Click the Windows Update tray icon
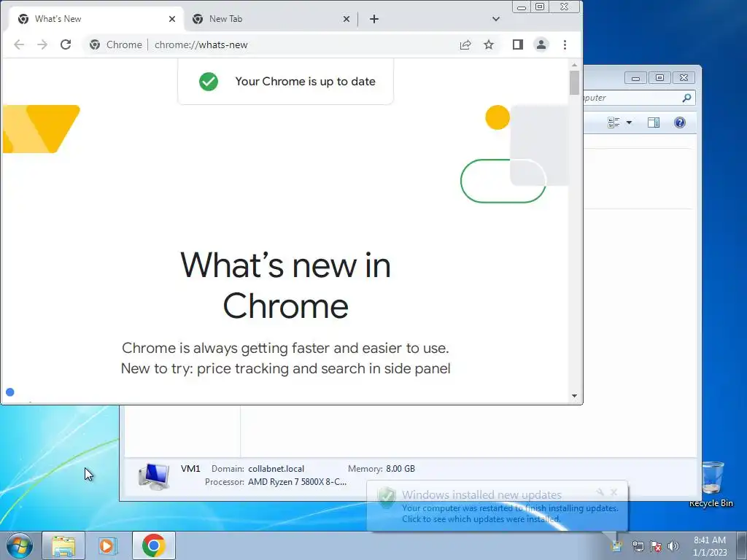 pyautogui.click(x=617, y=546)
